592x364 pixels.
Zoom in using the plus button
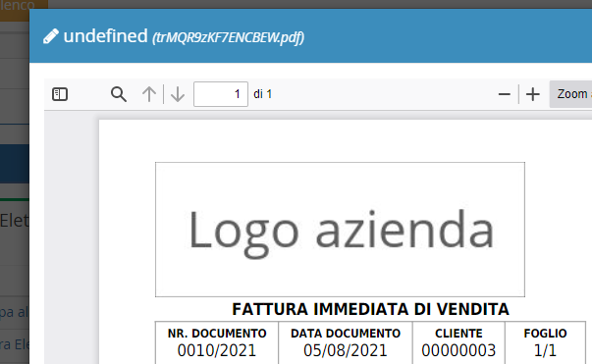533,94
